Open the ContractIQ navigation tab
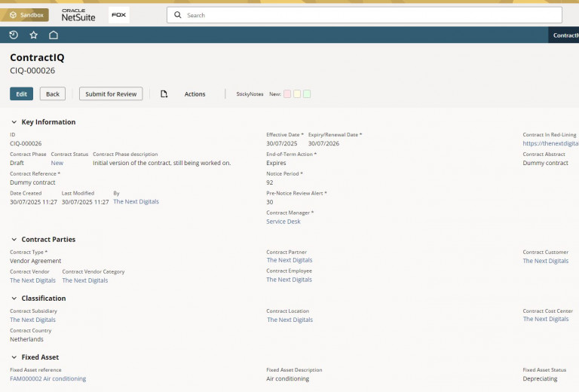579x392 pixels. tap(565, 35)
